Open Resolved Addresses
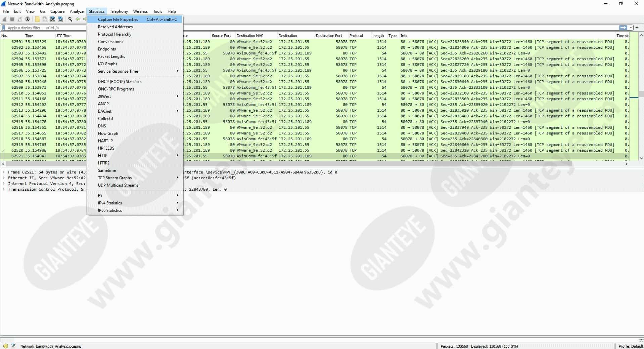644x349 pixels. coord(135,27)
